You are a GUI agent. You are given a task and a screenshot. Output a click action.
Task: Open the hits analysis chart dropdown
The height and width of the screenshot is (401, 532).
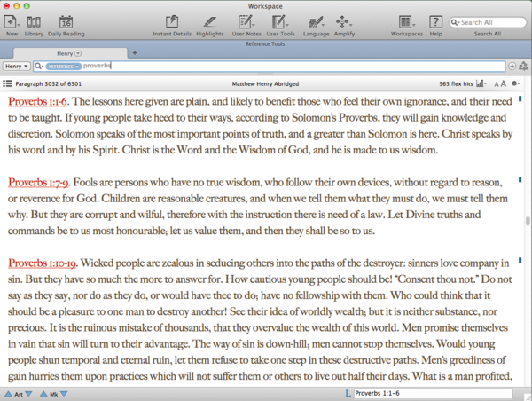[x=481, y=83]
